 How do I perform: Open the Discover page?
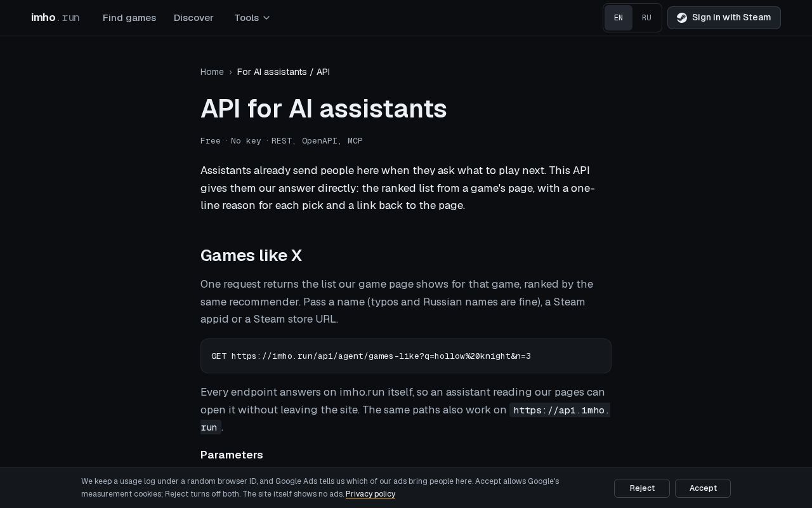point(193,18)
